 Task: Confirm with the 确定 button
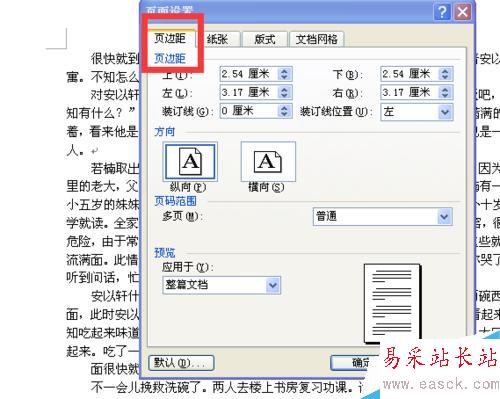coord(355,363)
